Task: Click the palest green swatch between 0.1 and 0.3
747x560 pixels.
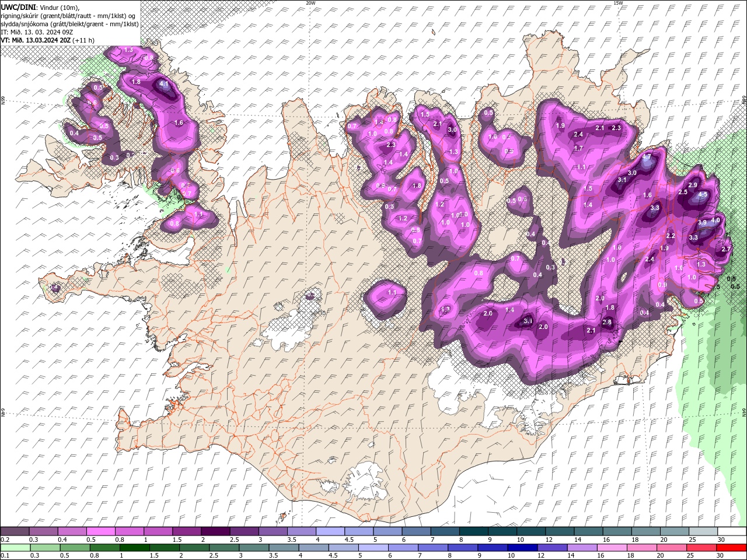Action: point(15,547)
